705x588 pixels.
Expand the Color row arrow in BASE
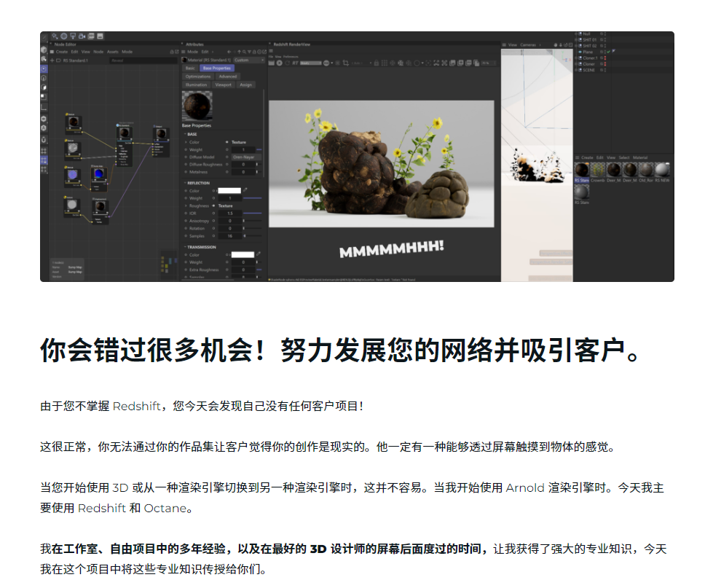click(x=186, y=142)
